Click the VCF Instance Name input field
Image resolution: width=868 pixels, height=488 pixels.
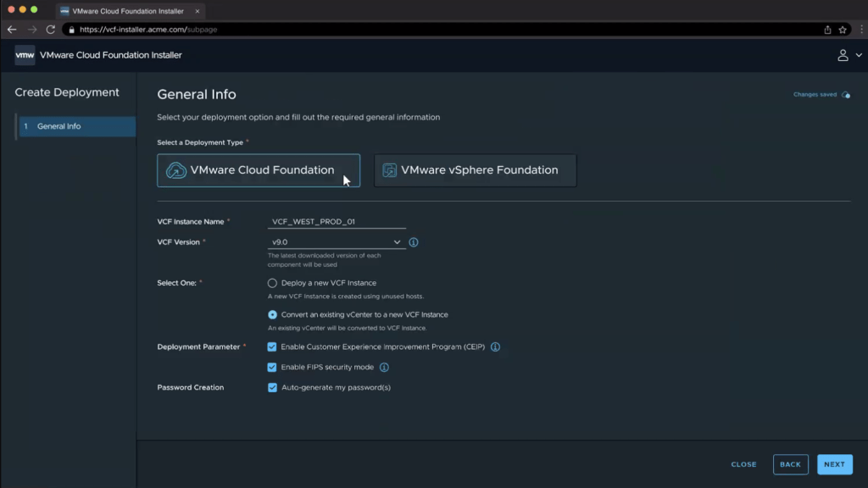[x=337, y=222]
